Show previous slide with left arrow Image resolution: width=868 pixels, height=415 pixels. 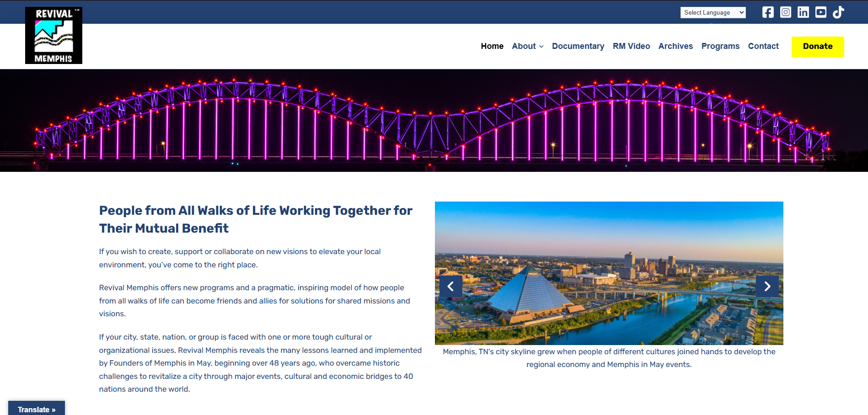pyautogui.click(x=450, y=287)
